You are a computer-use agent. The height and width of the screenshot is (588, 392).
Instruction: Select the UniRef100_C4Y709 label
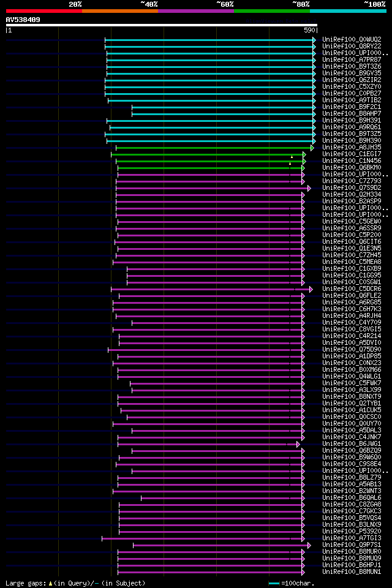pyautogui.click(x=352, y=323)
